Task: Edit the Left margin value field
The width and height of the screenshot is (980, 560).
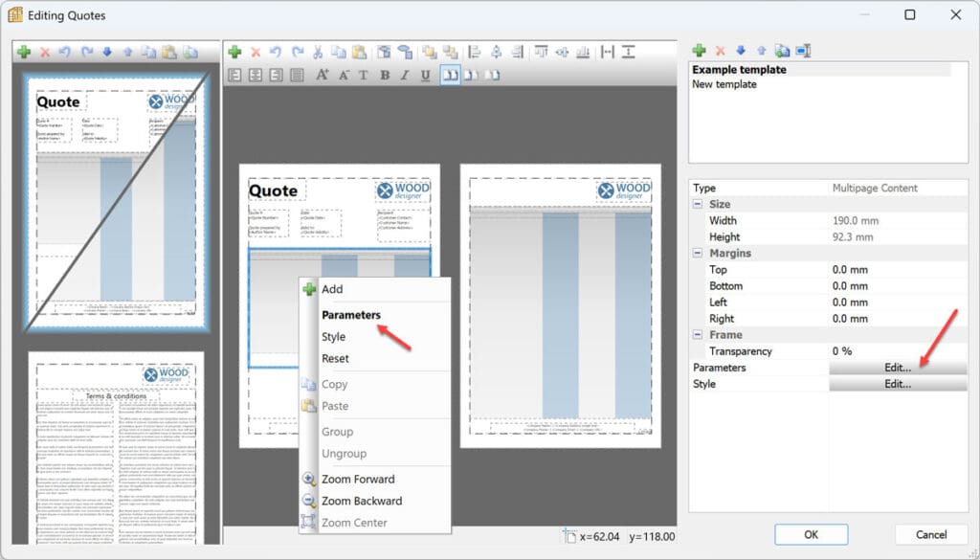Action: click(898, 302)
